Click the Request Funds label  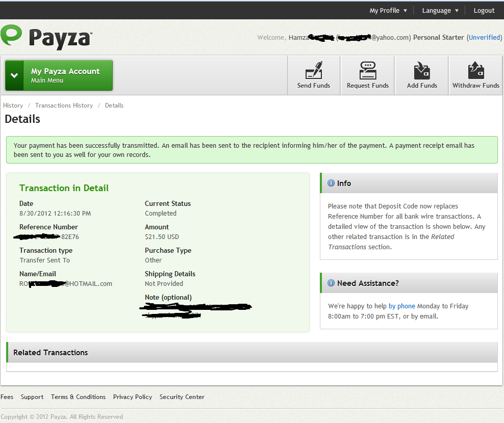click(368, 86)
